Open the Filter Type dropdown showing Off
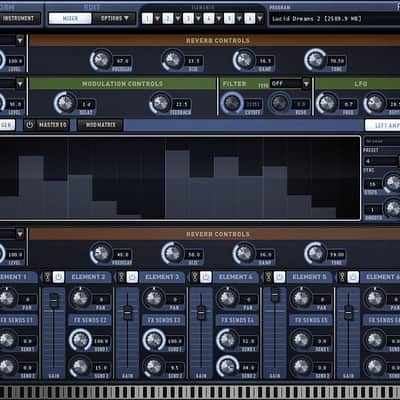This screenshot has width=400, height=400. [x=290, y=83]
